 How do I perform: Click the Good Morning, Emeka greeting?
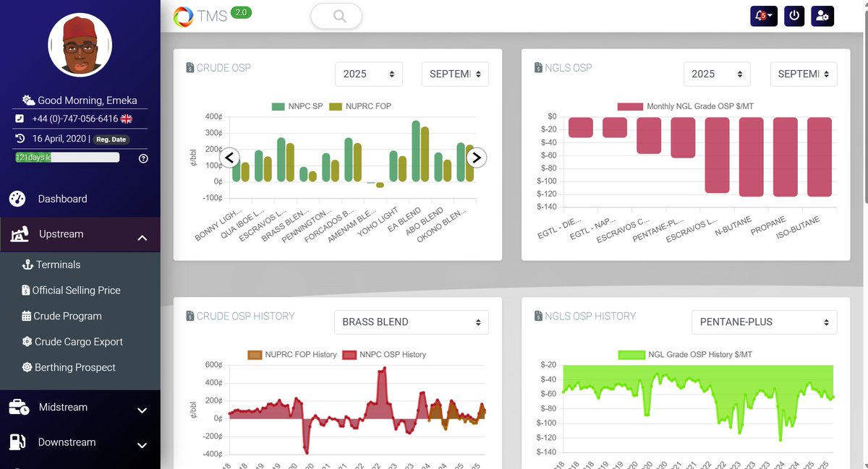(x=88, y=100)
